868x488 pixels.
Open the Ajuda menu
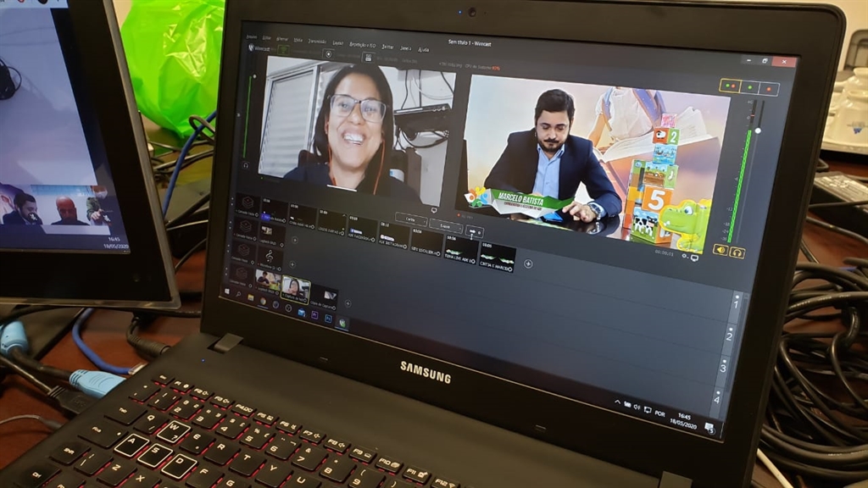(x=424, y=50)
